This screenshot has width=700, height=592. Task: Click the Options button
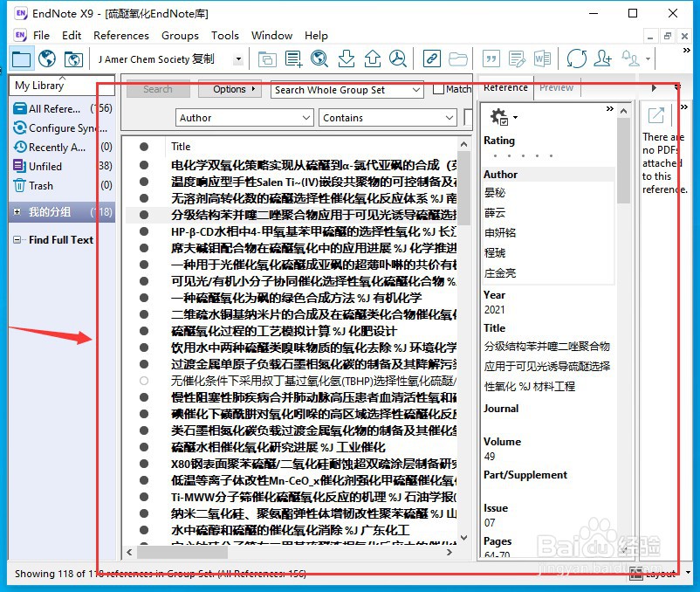coord(230,89)
